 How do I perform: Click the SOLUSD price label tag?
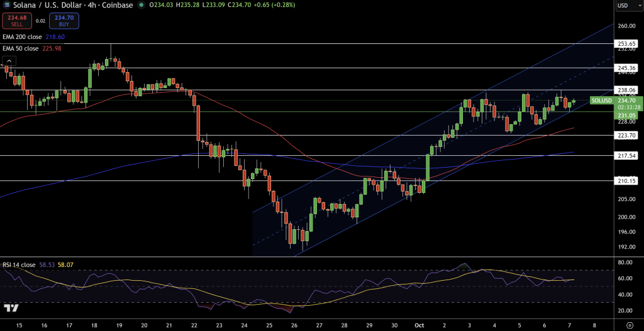click(x=601, y=100)
